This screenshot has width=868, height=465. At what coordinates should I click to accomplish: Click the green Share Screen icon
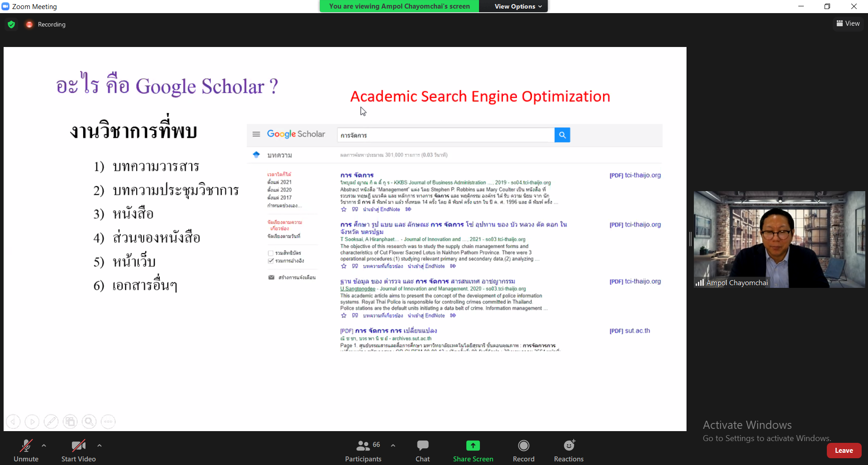[x=473, y=446]
